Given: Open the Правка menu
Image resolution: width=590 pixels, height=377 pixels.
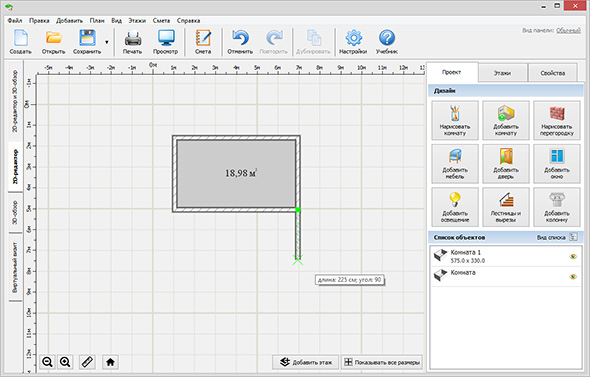Looking at the screenshot, I should (x=39, y=21).
